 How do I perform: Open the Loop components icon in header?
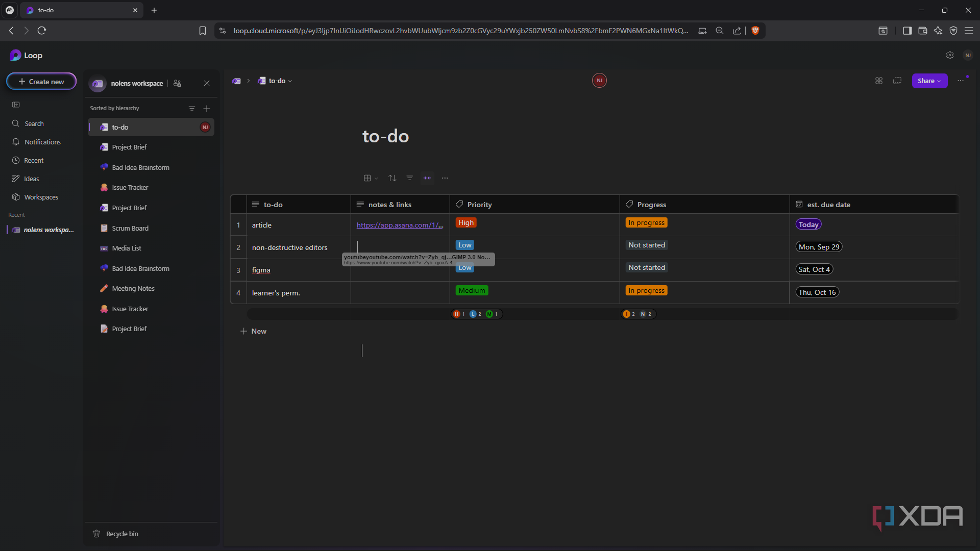click(x=879, y=81)
